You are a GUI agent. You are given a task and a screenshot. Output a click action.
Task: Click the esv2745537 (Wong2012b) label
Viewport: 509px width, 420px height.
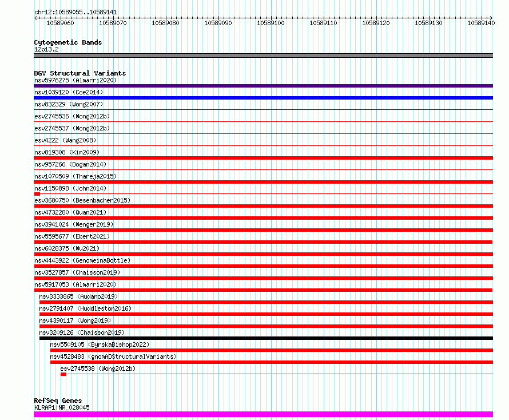[x=72, y=128]
